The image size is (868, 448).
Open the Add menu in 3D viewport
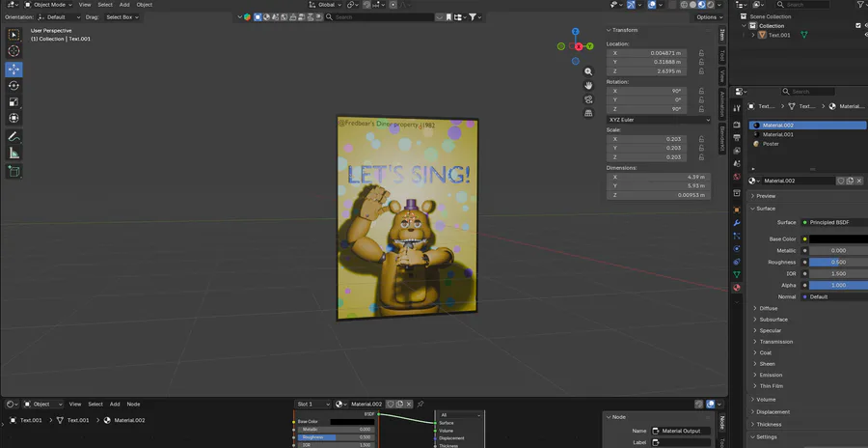click(124, 5)
